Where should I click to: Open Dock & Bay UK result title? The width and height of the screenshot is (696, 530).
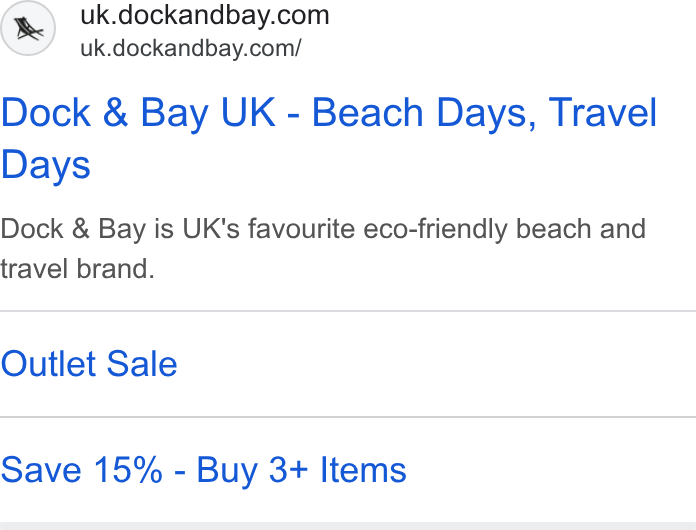click(x=328, y=138)
